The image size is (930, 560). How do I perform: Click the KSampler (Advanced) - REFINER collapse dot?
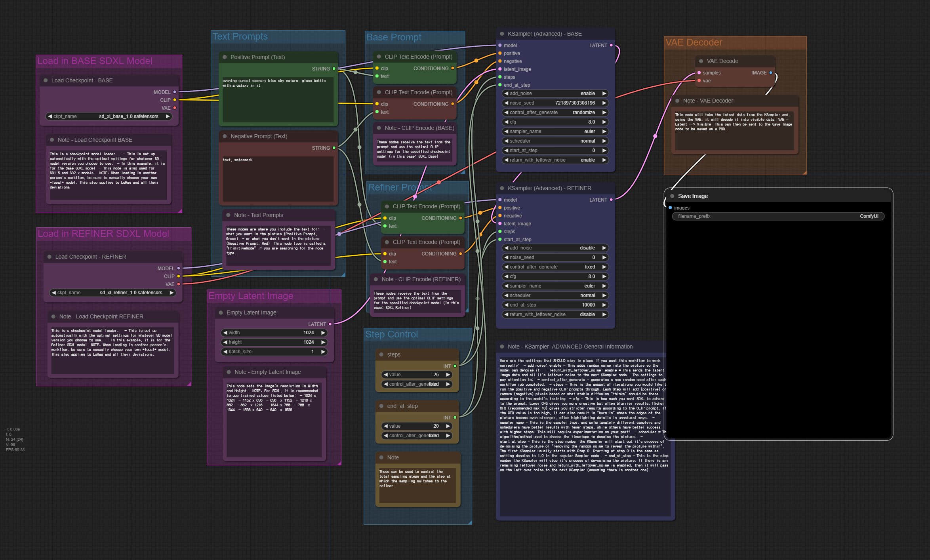(502, 188)
